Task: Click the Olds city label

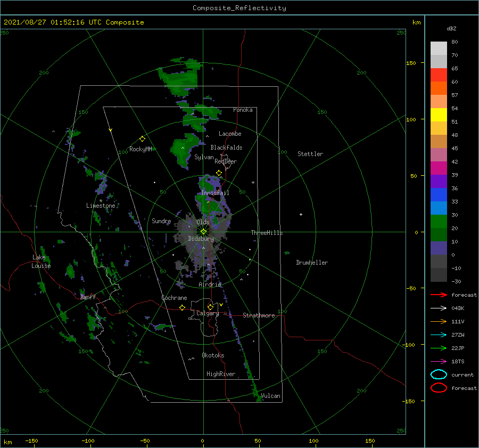Action: 203,222
